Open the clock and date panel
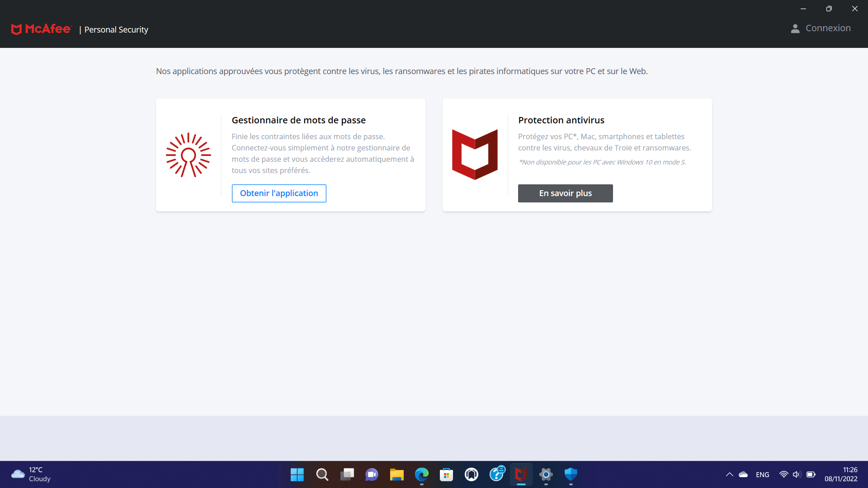This screenshot has width=868, height=488. click(840, 474)
